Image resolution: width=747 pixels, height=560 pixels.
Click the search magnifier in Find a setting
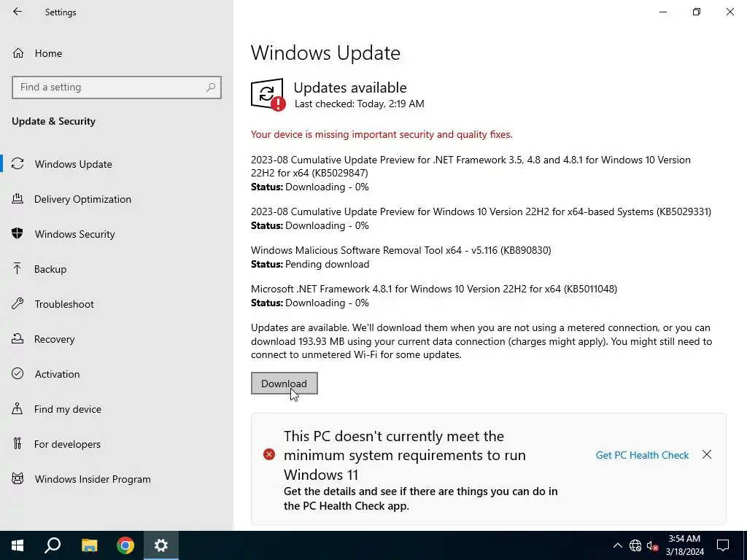click(x=211, y=87)
